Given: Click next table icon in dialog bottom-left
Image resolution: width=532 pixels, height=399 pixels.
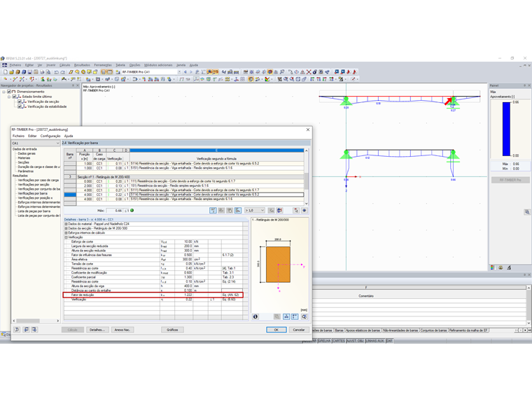Looking at the screenshot, I should click(34, 330).
